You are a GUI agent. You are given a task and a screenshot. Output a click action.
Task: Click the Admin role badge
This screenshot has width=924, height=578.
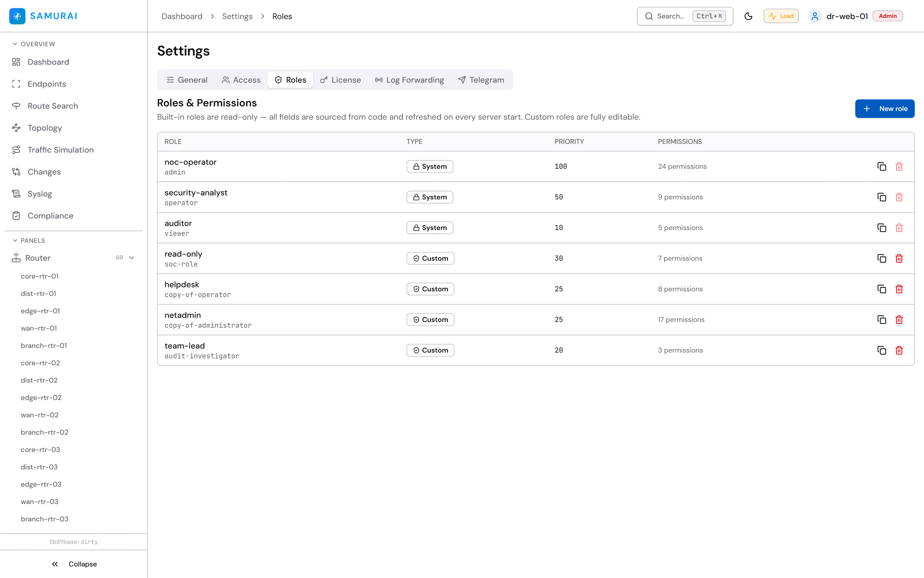pos(888,16)
